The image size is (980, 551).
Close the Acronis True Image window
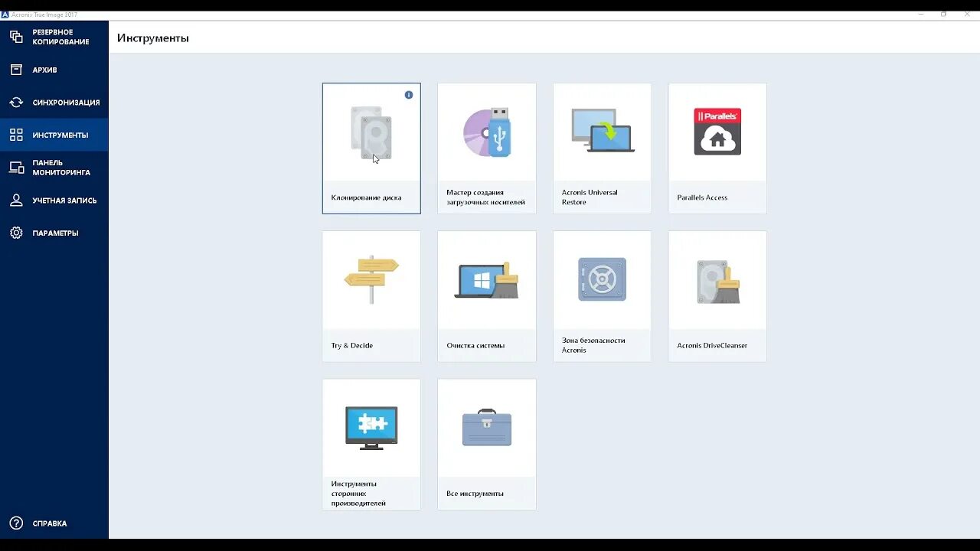(967, 15)
